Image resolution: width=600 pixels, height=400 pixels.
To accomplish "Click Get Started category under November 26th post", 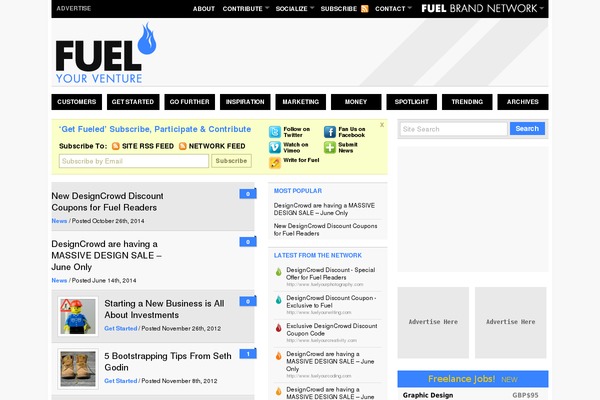I will pos(121,328).
